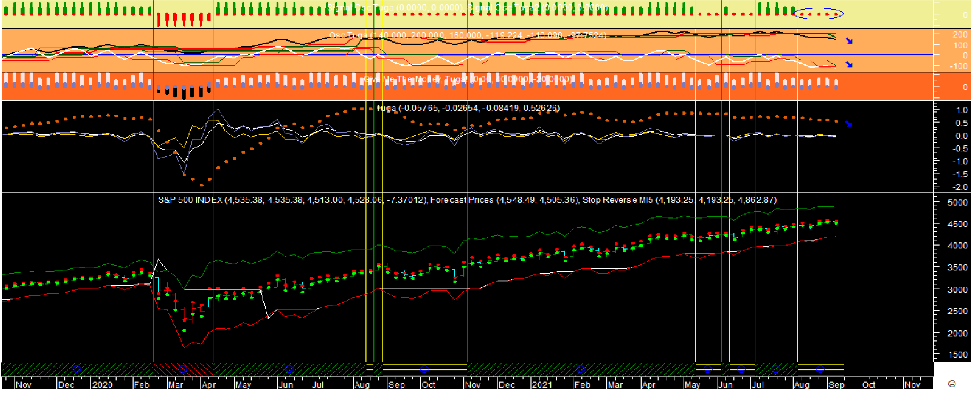980x401 pixels.
Task: Click the blue arrow in the black Tuga panel
Action: (849, 124)
